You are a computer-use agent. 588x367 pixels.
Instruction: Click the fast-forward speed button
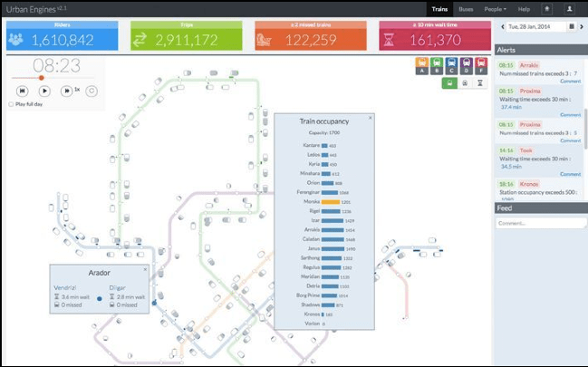tap(66, 91)
